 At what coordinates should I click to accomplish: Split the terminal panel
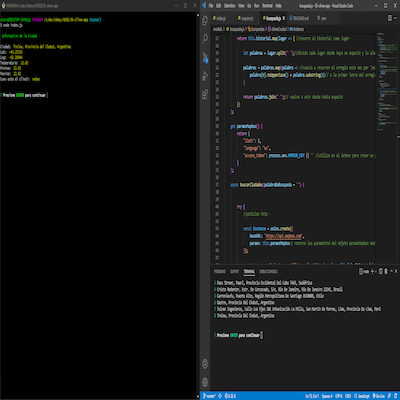[x=380, y=271]
